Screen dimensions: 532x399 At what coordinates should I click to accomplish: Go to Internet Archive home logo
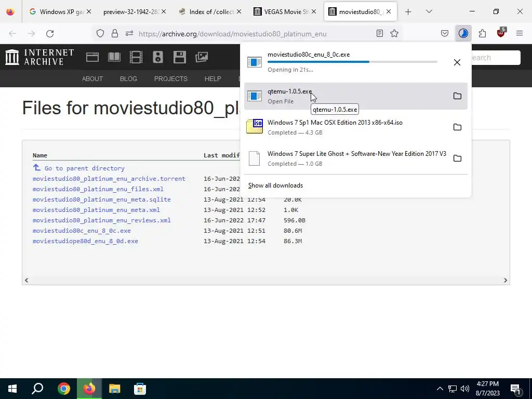[x=39, y=57]
